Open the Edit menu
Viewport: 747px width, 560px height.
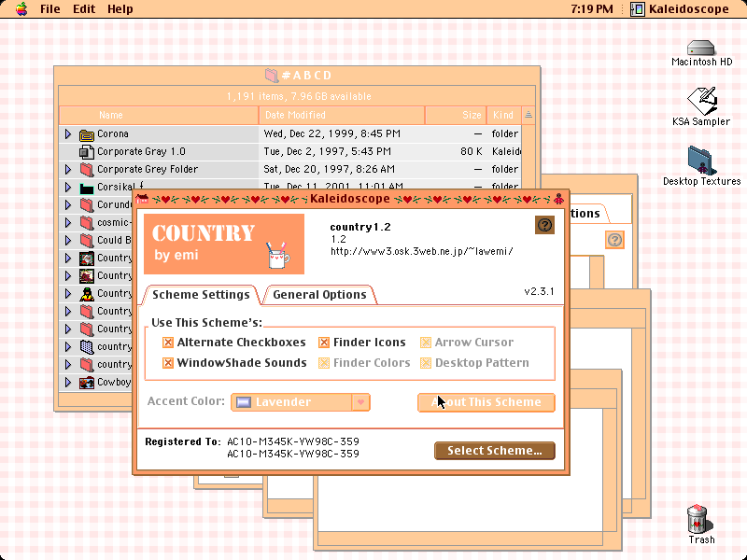pos(84,9)
